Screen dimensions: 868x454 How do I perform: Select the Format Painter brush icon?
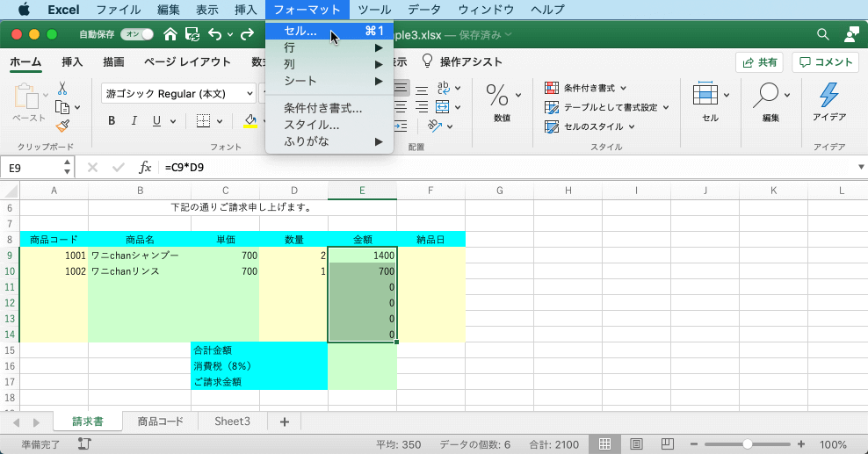(62, 126)
